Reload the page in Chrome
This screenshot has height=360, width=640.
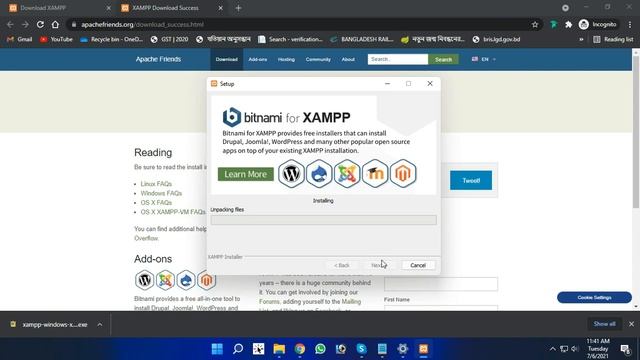tap(40, 24)
